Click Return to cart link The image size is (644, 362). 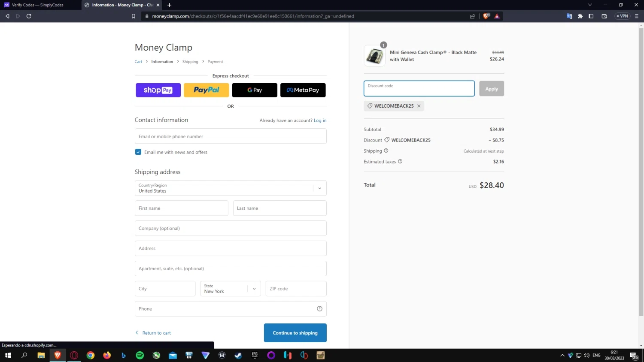(153, 333)
